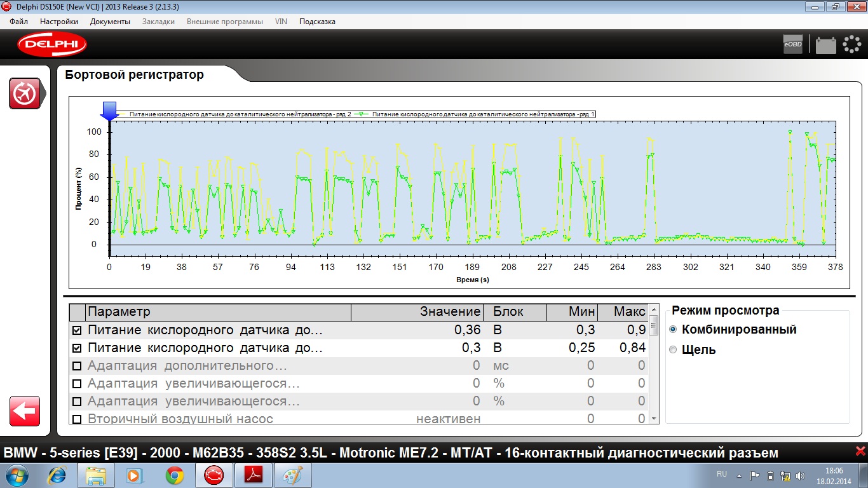Uncheck the first oxygen sensor parameter with value 0,36
This screenshot has height=488, width=868.
pyautogui.click(x=77, y=330)
